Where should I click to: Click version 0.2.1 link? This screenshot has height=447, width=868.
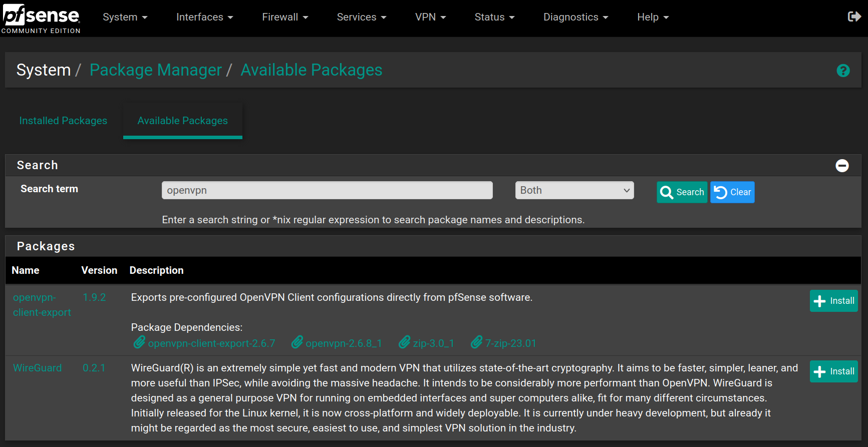[94, 368]
